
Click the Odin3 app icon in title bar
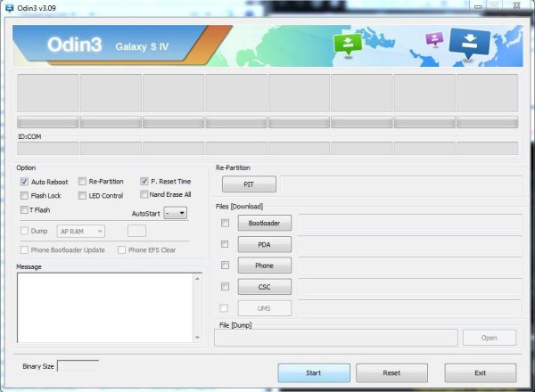tap(9, 7)
